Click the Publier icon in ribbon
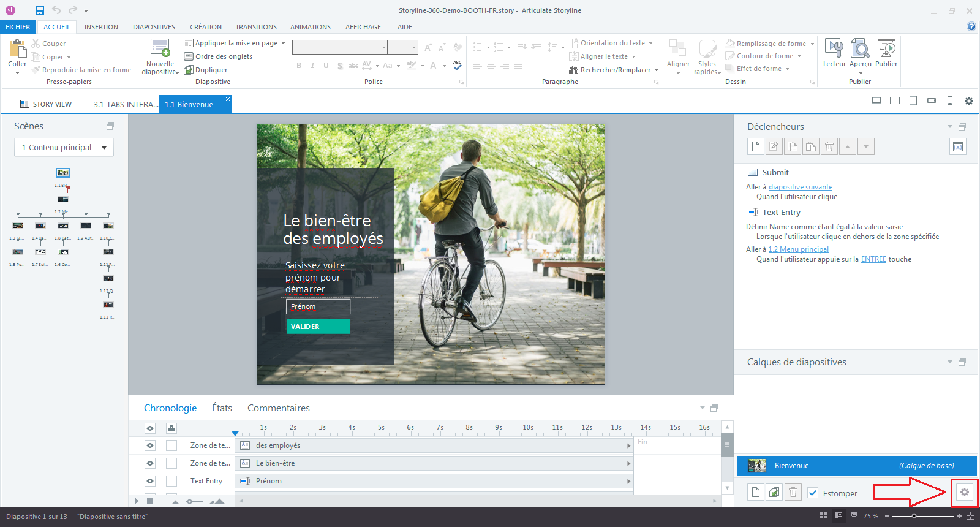The width and height of the screenshot is (980, 527). pos(886,49)
